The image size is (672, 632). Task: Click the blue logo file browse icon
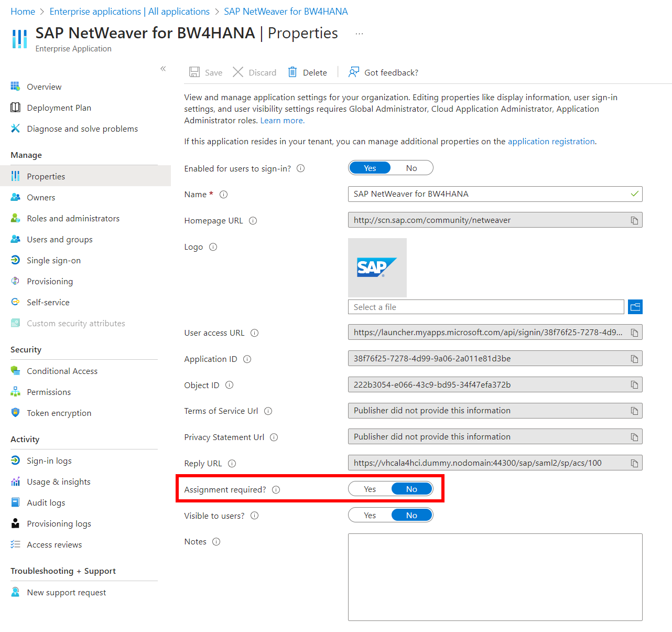point(635,307)
